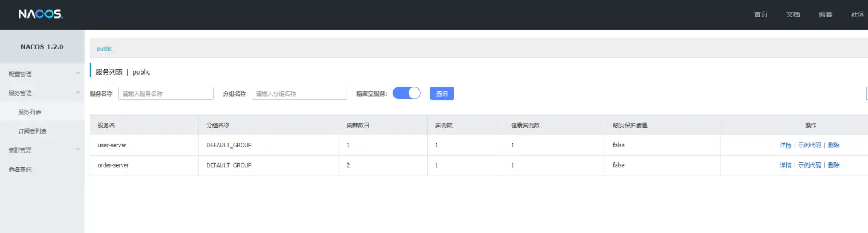Open 博客 in the top navigation
The width and height of the screenshot is (868, 233).
pyautogui.click(x=825, y=14)
